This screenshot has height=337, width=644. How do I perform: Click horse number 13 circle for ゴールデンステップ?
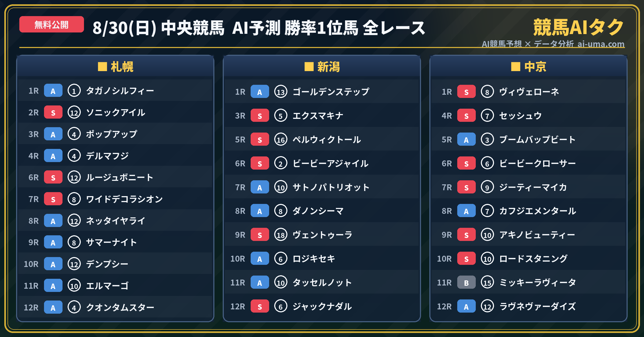(281, 92)
